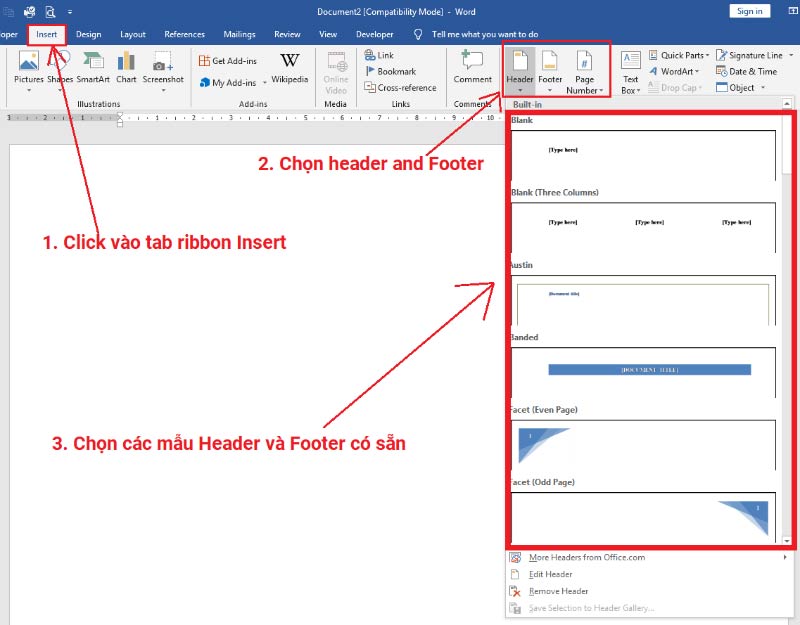Screen dimensions: 800x625
Task: Click the Footer button
Action: [x=550, y=71]
